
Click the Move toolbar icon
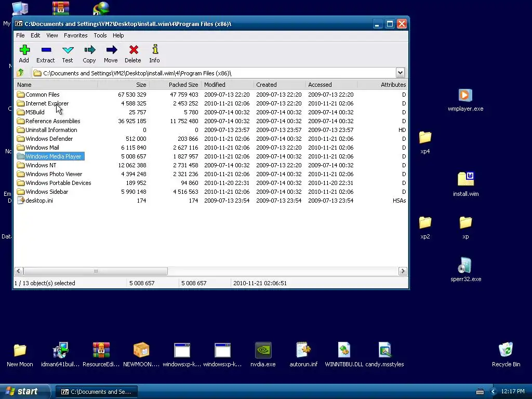pyautogui.click(x=111, y=50)
